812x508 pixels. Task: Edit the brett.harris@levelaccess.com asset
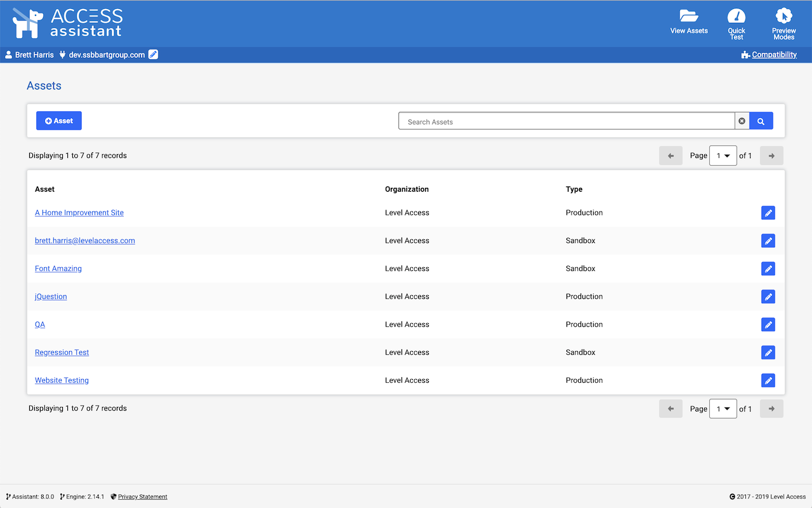pyautogui.click(x=768, y=241)
